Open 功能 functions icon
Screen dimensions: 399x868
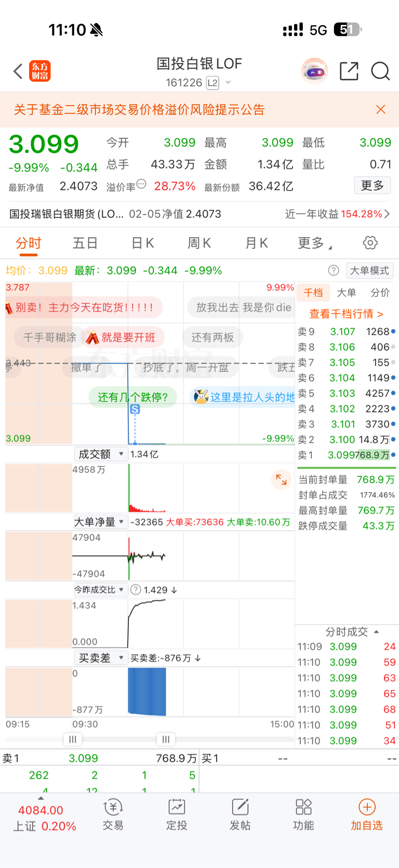click(303, 815)
